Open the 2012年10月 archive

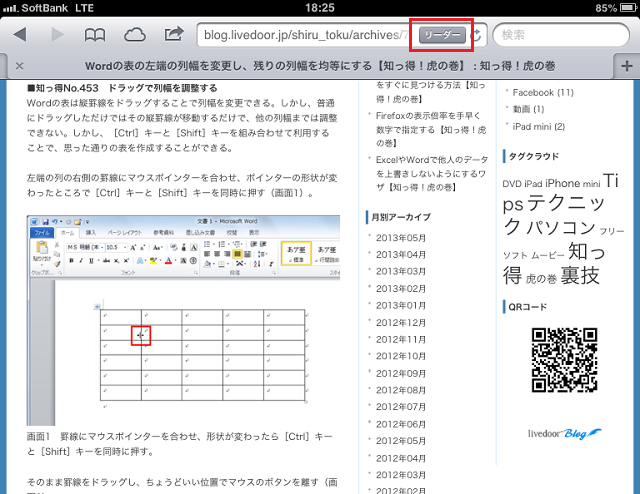[400, 356]
